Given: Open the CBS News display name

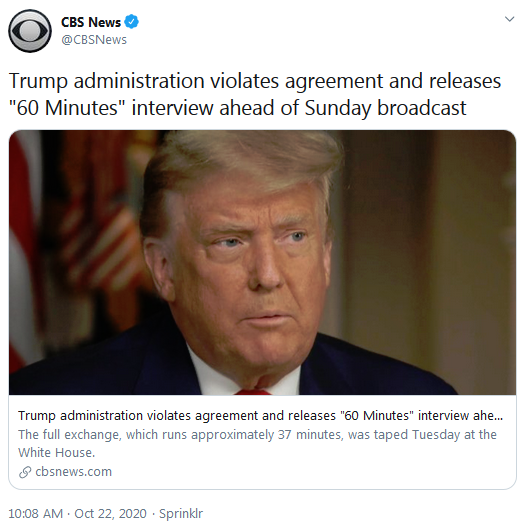Looking at the screenshot, I should (91, 22).
